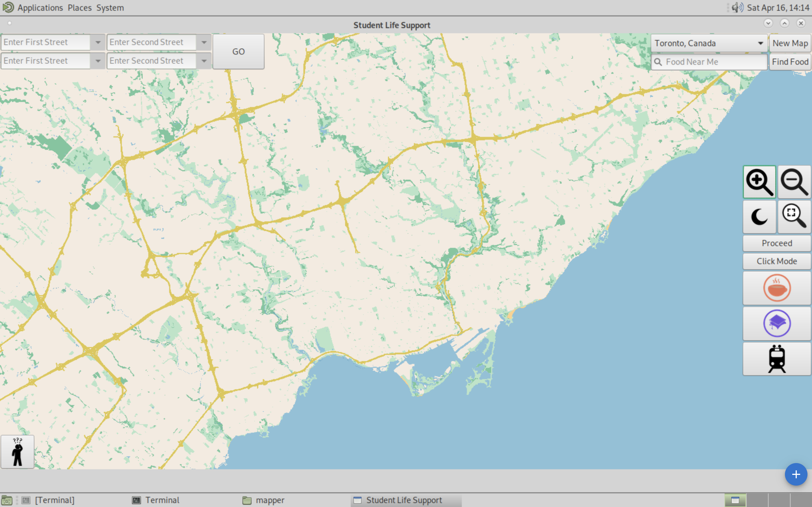Image resolution: width=812 pixels, height=507 pixels.
Task: Toggle dark mode with the moon icon
Action: [759, 217]
